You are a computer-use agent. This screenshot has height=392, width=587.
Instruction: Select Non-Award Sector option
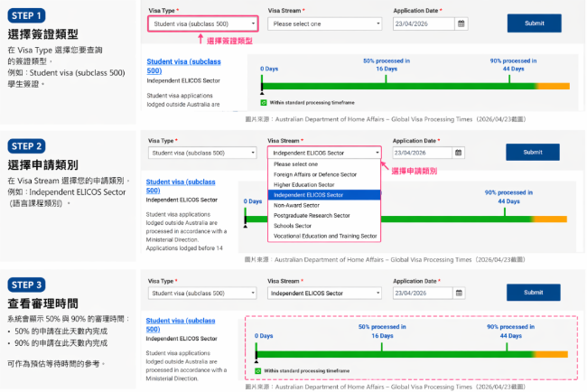pos(324,205)
